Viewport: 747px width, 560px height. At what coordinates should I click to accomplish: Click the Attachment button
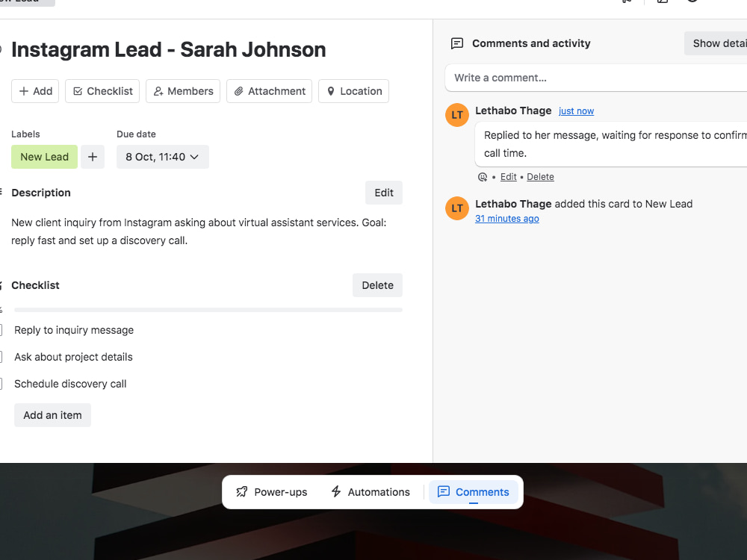pos(269,91)
